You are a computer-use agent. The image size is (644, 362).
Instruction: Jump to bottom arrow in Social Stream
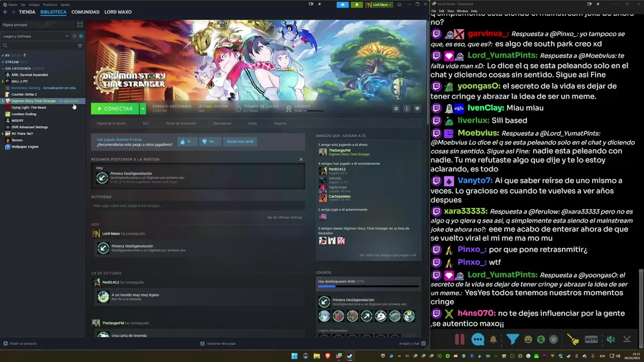[627, 339]
